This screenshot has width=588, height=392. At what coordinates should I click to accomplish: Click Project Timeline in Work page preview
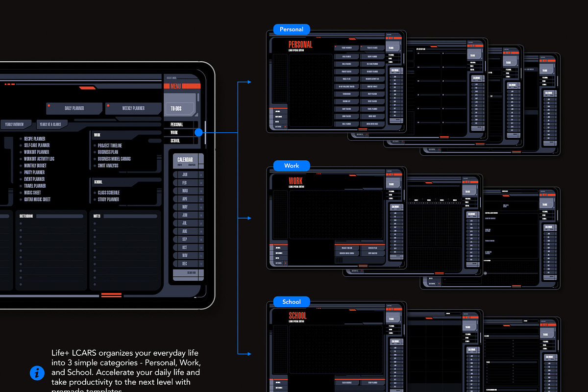tap(347, 248)
